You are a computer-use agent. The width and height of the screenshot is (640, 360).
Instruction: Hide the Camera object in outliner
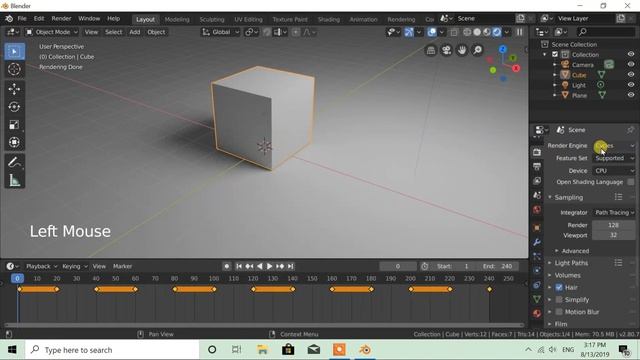(x=631, y=64)
